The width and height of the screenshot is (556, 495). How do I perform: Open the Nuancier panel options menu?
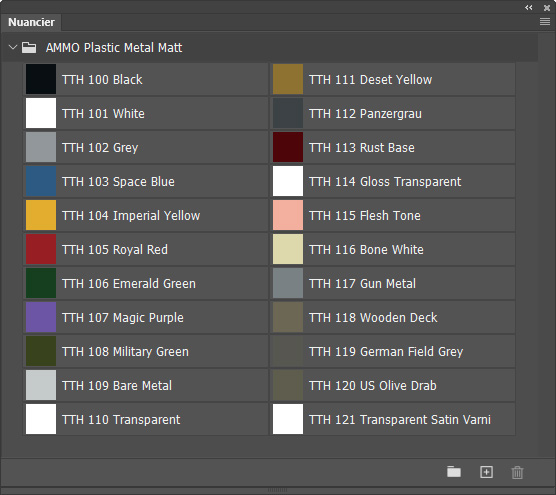coord(545,22)
